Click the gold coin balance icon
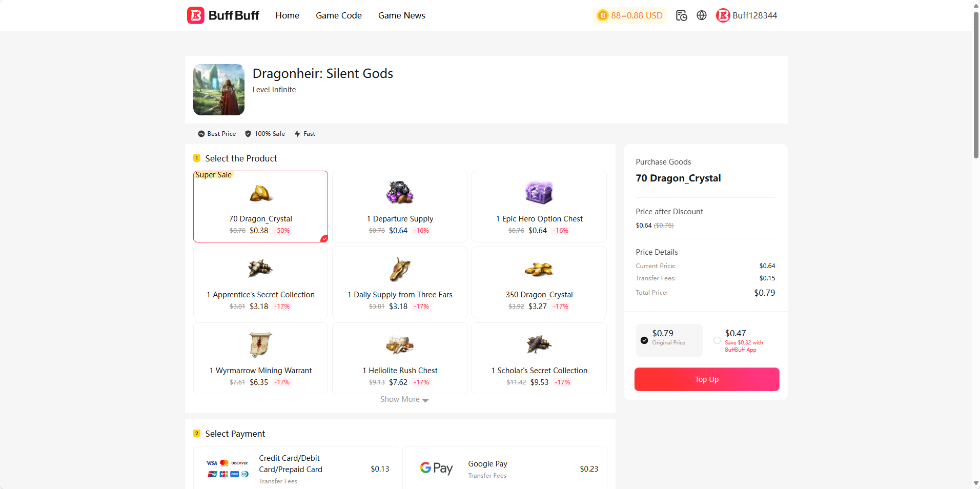Image resolution: width=980 pixels, height=489 pixels. point(603,15)
